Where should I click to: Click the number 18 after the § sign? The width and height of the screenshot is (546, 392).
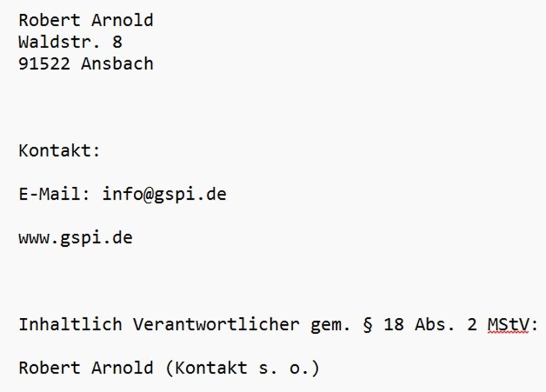click(394, 324)
